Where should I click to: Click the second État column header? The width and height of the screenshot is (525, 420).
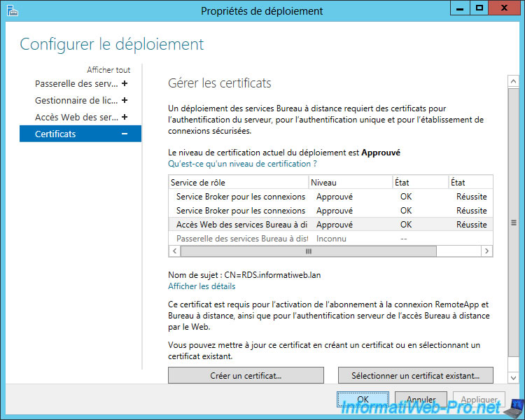click(470, 183)
